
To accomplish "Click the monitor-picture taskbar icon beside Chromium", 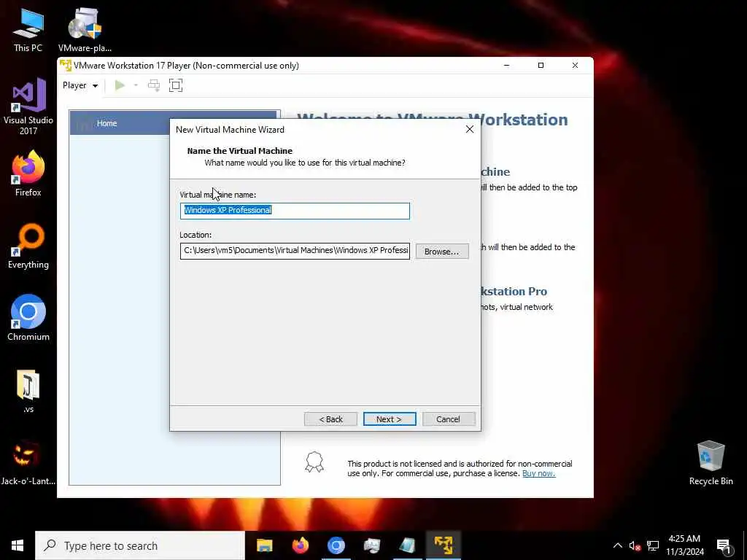I will tap(371, 545).
